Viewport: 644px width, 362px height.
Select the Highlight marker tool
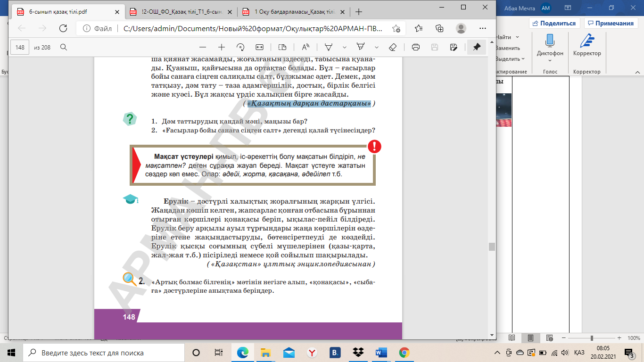click(361, 47)
